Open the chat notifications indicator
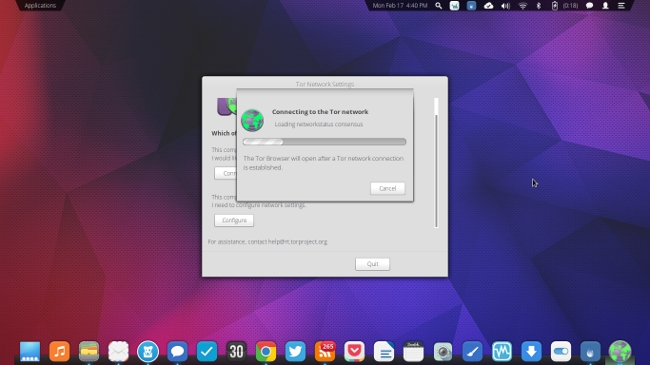 coord(589,5)
